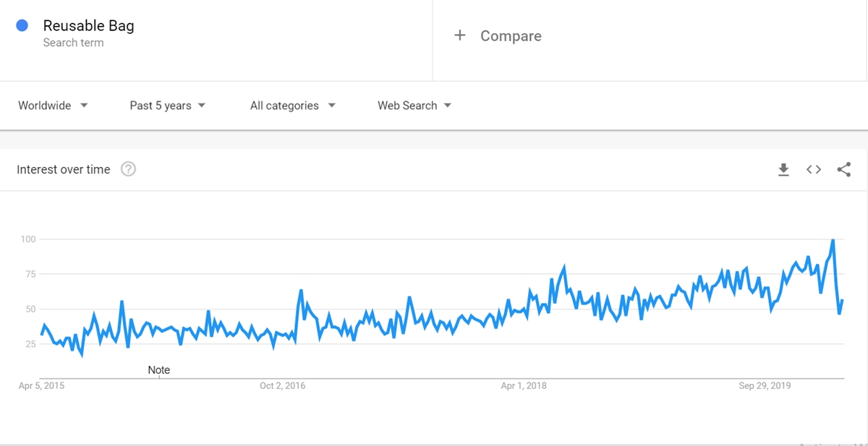Expand the Worldwide region dropdown
Image resolution: width=868 pixels, height=446 pixels.
(53, 106)
